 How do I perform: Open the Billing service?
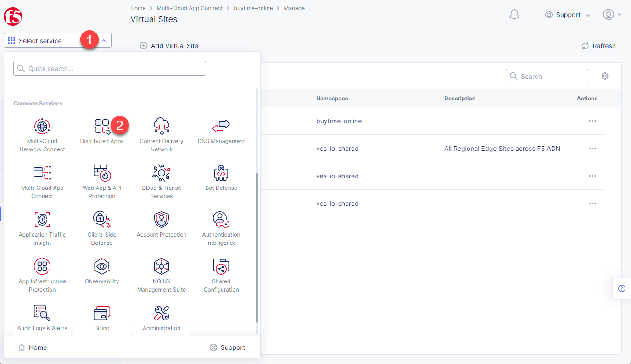pyautogui.click(x=102, y=318)
